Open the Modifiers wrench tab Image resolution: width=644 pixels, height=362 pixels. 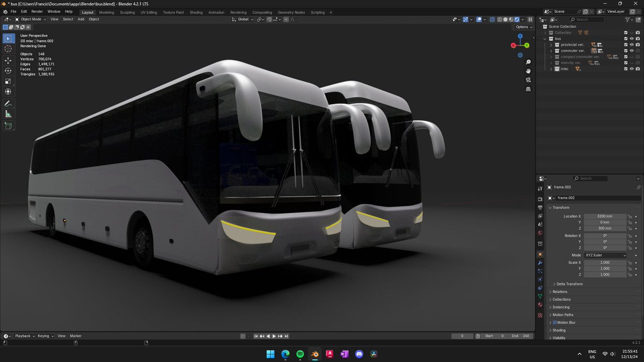coord(540,263)
